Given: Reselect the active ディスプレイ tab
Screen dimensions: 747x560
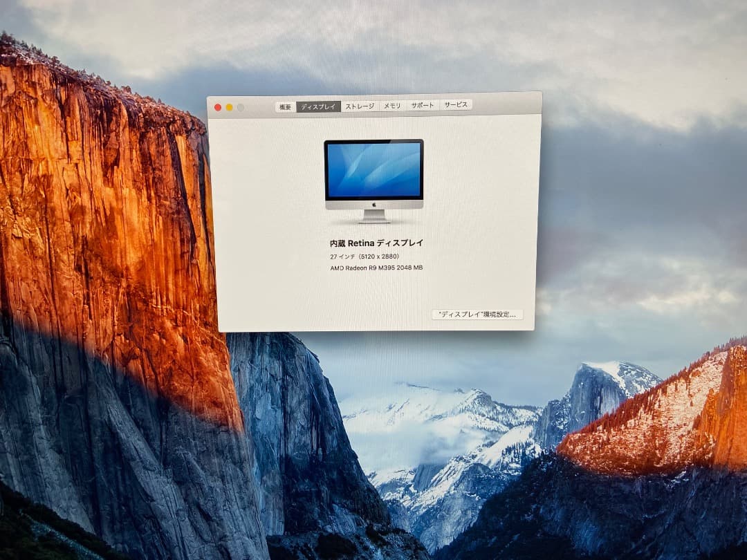Looking at the screenshot, I should click(318, 106).
